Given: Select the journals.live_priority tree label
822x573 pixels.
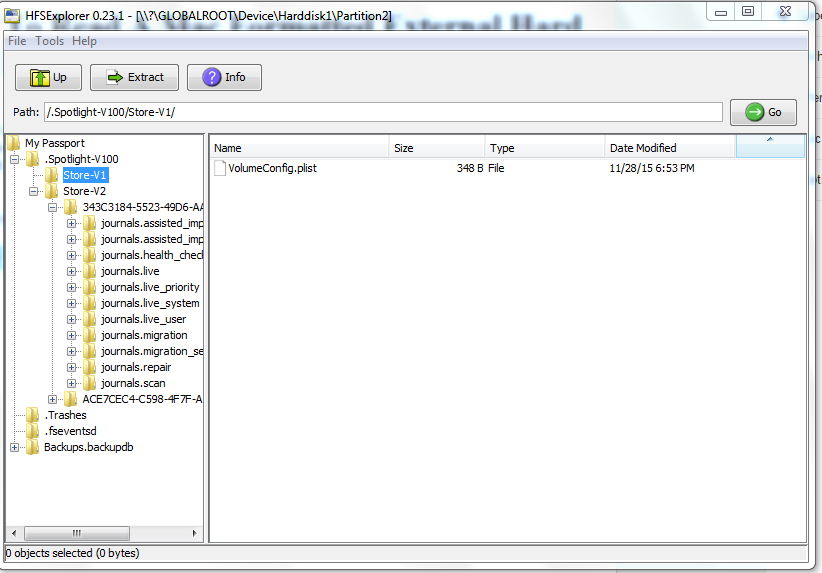Looking at the screenshot, I should tap(150, 287).
